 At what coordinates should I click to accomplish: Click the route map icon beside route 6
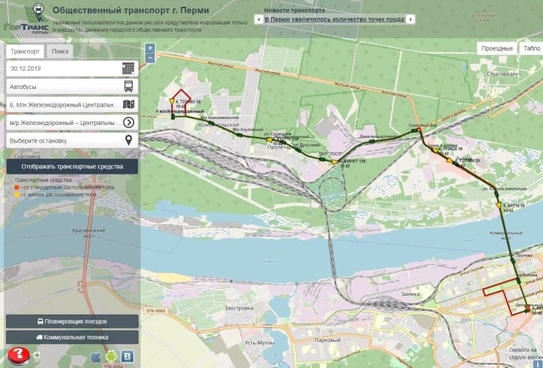click(x=128, y=104)
